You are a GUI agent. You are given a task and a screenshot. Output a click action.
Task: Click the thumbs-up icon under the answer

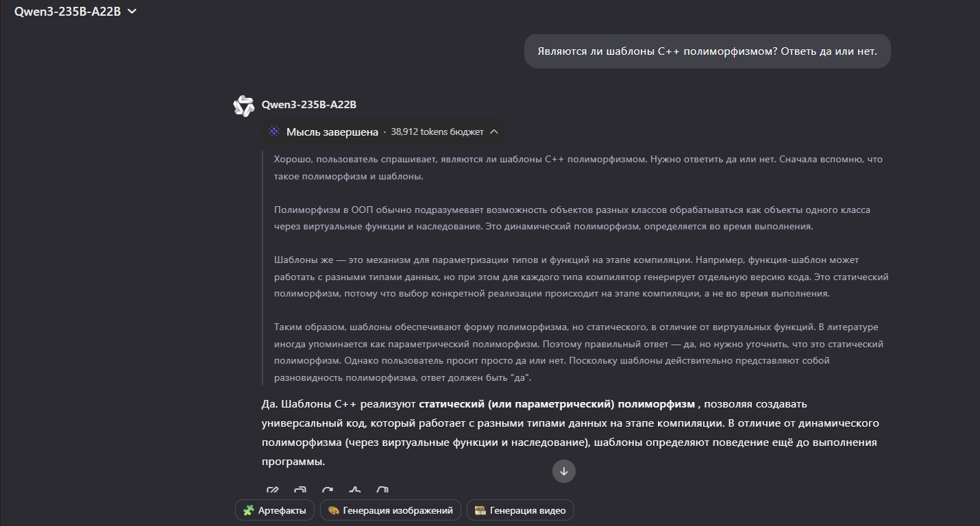coord(355,491)
